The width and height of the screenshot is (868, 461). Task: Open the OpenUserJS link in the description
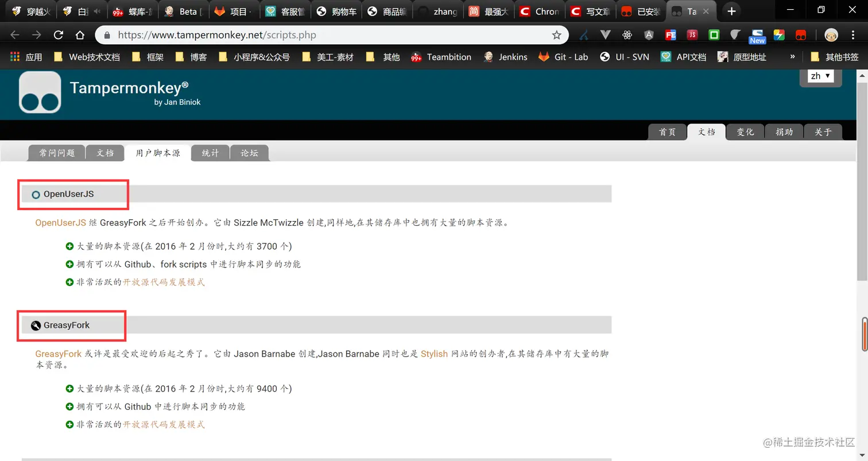point(61,223)
